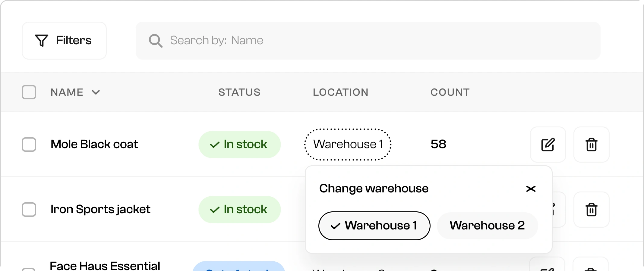Click the edit icon for Mole Black coat
The image size is (644, 271).
tap(548, 145)
